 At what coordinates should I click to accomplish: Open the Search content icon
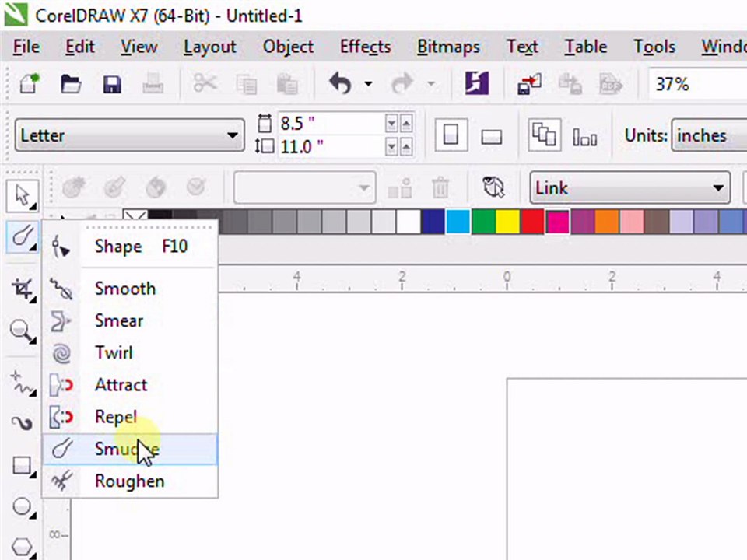click(x=476, y=83)
